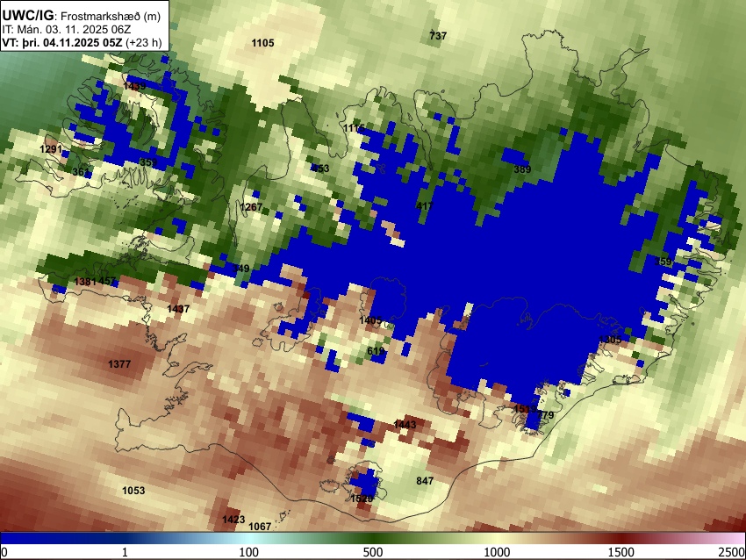Image resolution: width=746 pixels, height=560 pixels.
Task: Select the 847 label on the map
Action: point(425,480)
